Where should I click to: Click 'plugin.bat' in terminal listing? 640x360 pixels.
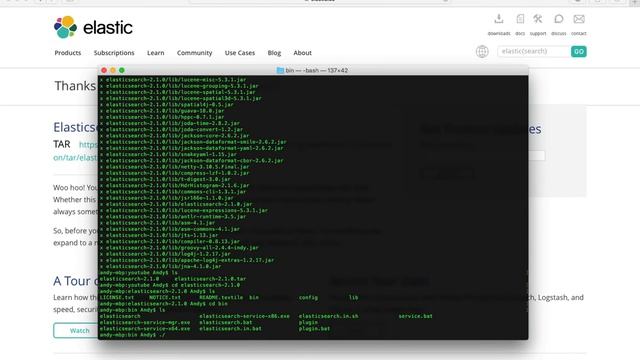[314, 328]
